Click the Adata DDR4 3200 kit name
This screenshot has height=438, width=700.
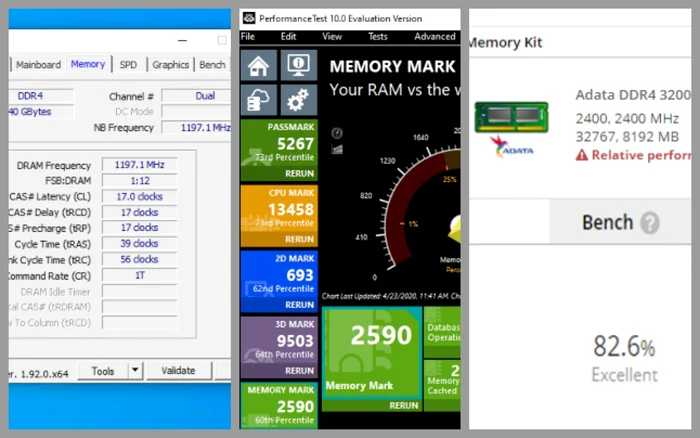click(633, 95)
